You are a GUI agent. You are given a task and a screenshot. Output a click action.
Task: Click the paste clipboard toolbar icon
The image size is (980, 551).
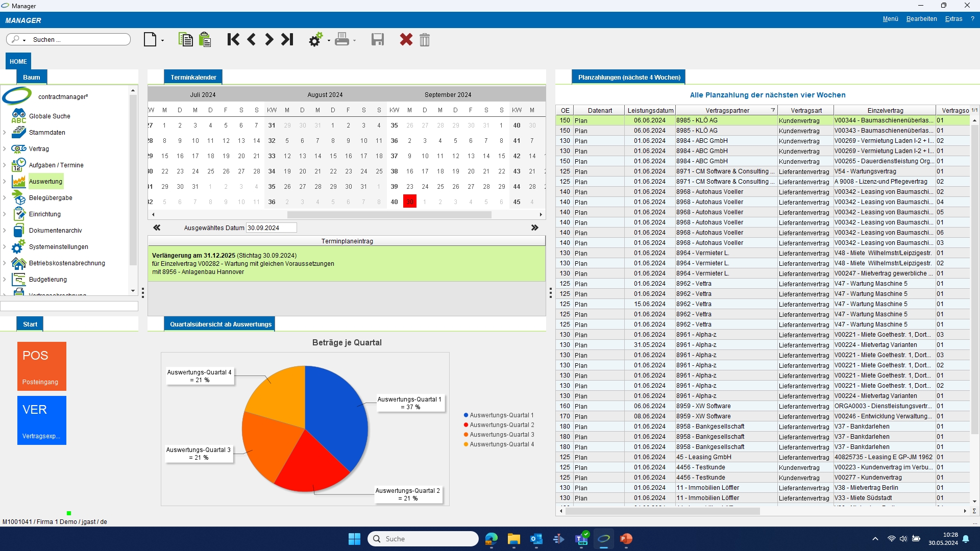pos(205,39)
